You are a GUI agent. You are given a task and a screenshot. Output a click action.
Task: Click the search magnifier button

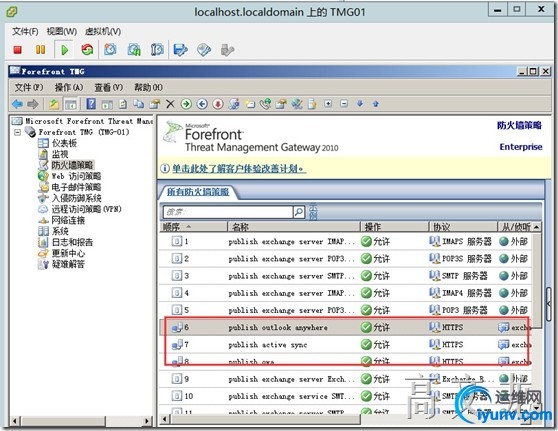299,212
